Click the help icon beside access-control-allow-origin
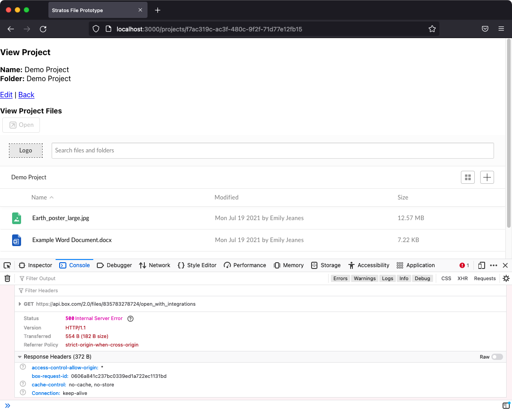Image resolution: width=512 pixels, height=420 pixels. pyautogui.click(x=23, y=367)
